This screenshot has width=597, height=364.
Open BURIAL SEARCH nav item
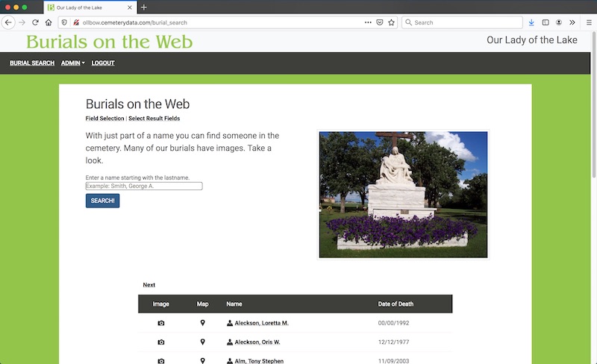pos(32,63)
